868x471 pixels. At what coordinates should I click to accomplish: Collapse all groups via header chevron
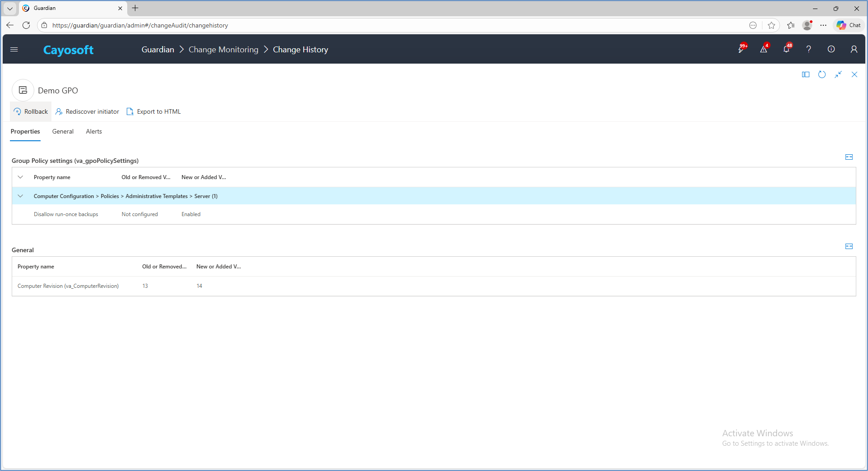[20, 177]
